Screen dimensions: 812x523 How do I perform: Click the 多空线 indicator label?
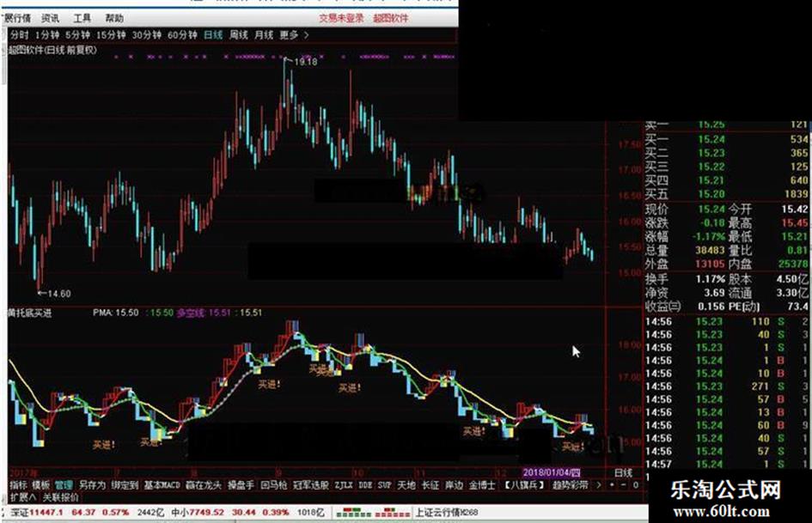191,313
